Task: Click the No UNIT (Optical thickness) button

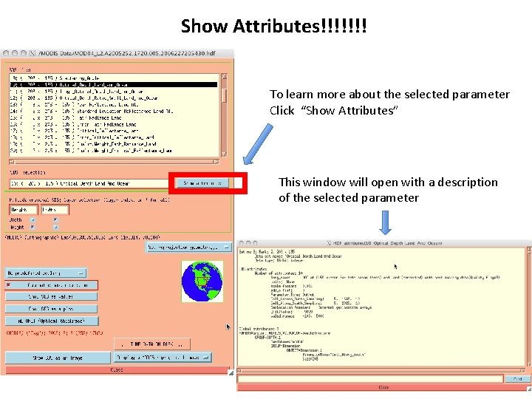Action: (52, 321)
